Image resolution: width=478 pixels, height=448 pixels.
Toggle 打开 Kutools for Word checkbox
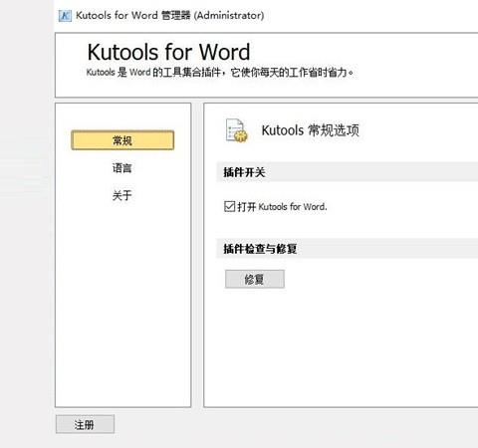coord(229,206)
